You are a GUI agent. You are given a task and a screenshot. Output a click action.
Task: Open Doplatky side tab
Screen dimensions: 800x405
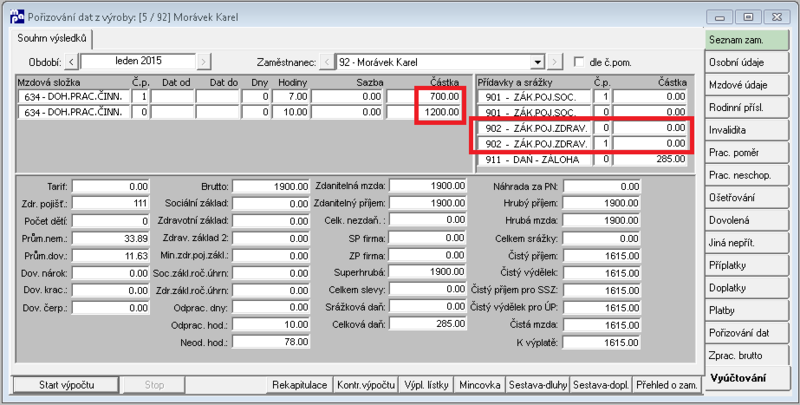tap(746, 288)
